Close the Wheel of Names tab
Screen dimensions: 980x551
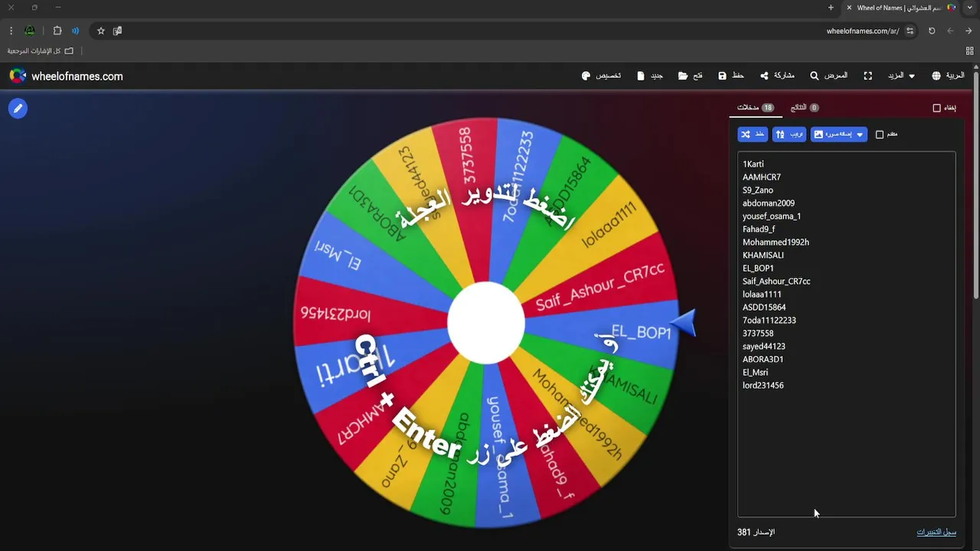pyautogui.click(x=849, y=8)
